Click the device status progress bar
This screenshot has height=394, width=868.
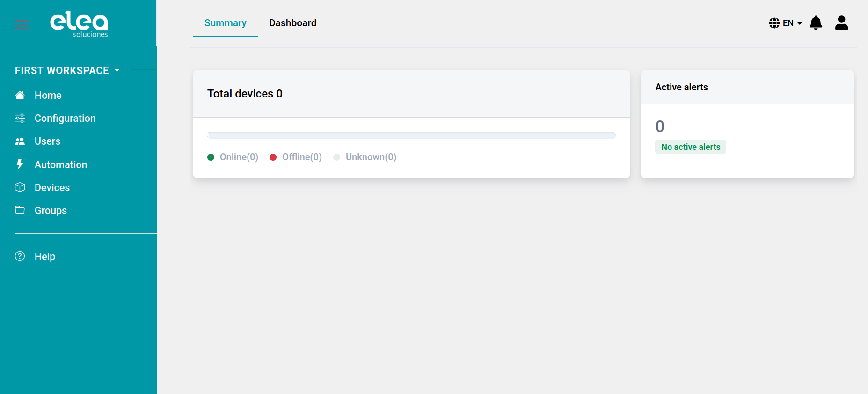(411, 135)
